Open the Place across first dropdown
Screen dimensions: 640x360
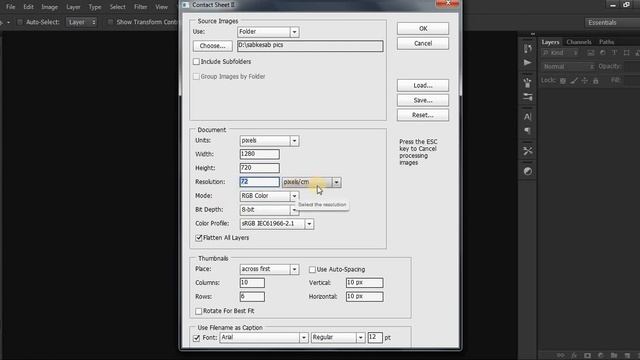pyautogui.click(x=294, y=269)
